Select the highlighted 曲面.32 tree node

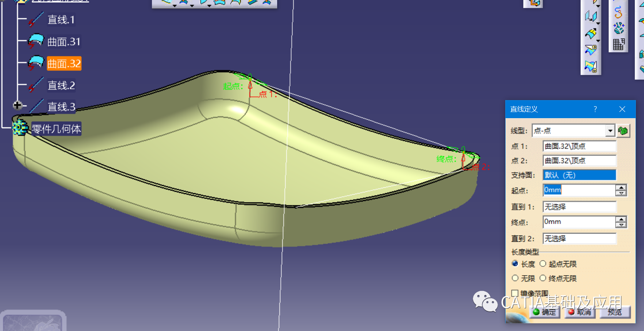tap(64, 64)
